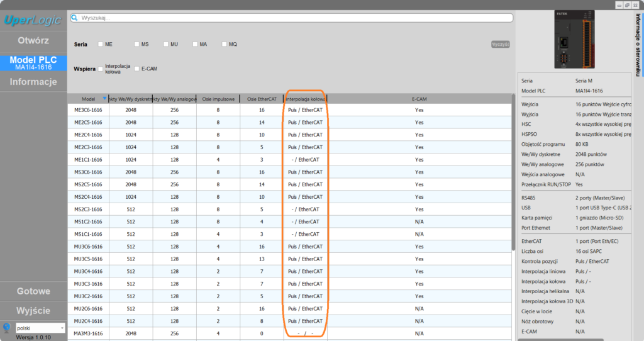Click the Karta pamięci label
Screen dimensions: 644x341
click(537, 218)
